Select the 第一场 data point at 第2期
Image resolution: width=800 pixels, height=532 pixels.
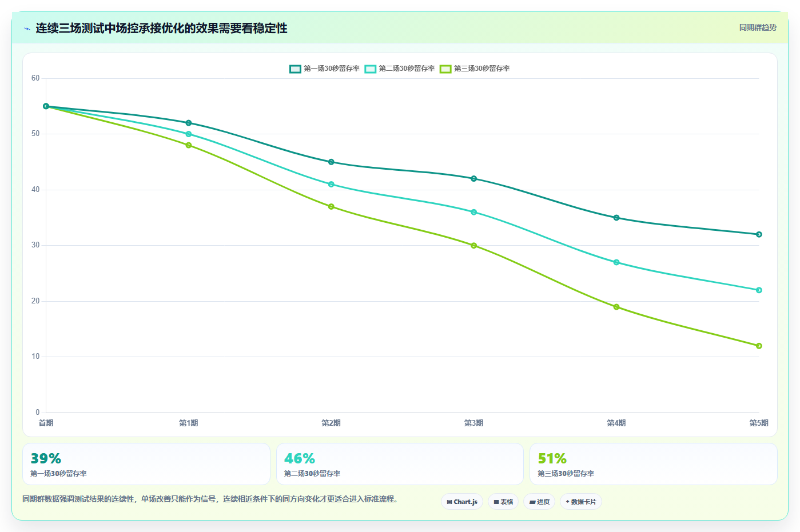click(x=331, y=162)
